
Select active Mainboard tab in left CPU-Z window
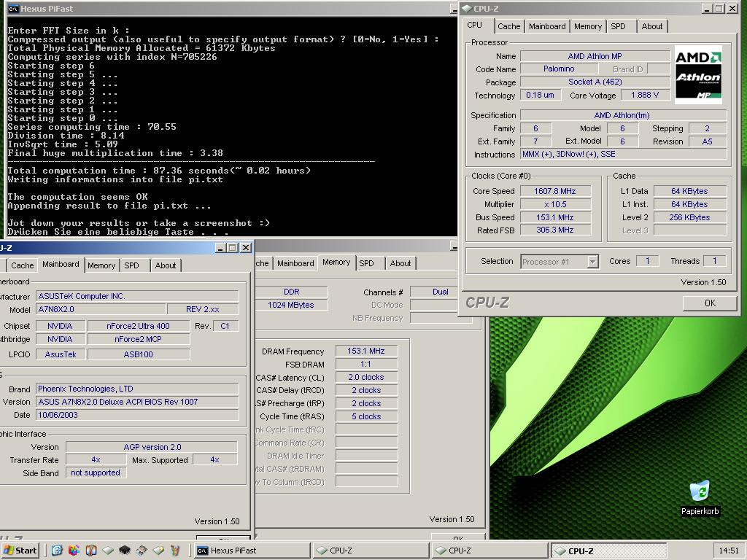coord(61,264)
